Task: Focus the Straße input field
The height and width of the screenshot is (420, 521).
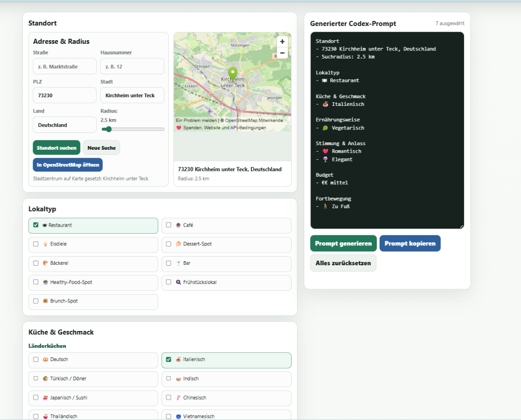Action: 65,67
